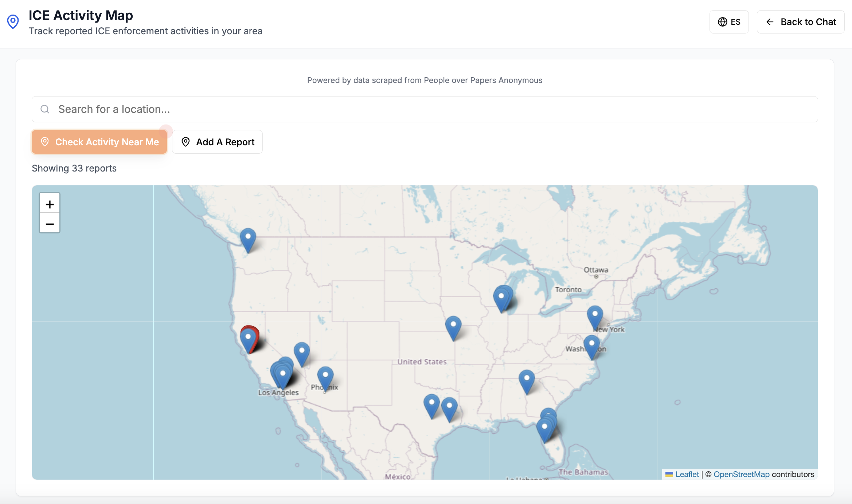The width and height of the screenshot is (852, 504).
Task: Click the map zoom out minus button
Action: click(50, 224)
